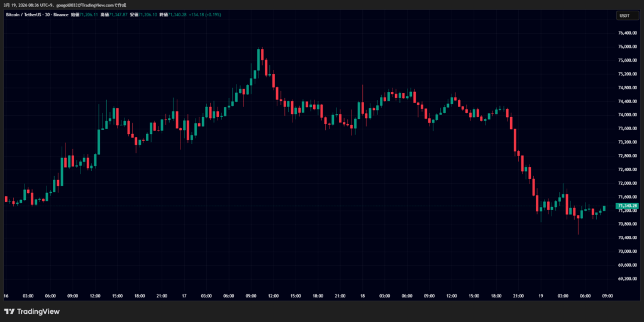
Task: Click the 69,200.00 price axis label
Action: pos(628,279)
